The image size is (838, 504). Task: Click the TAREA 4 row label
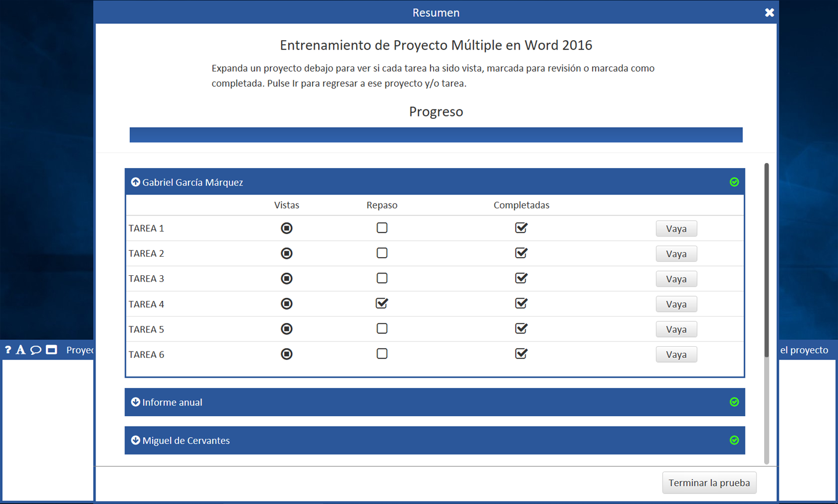point(146,304)
